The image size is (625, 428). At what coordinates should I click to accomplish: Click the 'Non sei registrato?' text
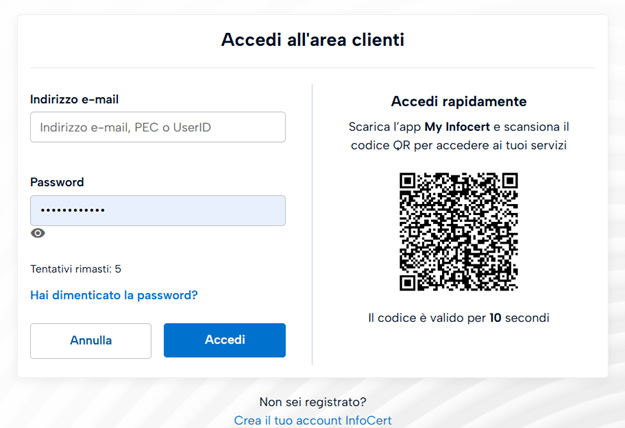312,402
